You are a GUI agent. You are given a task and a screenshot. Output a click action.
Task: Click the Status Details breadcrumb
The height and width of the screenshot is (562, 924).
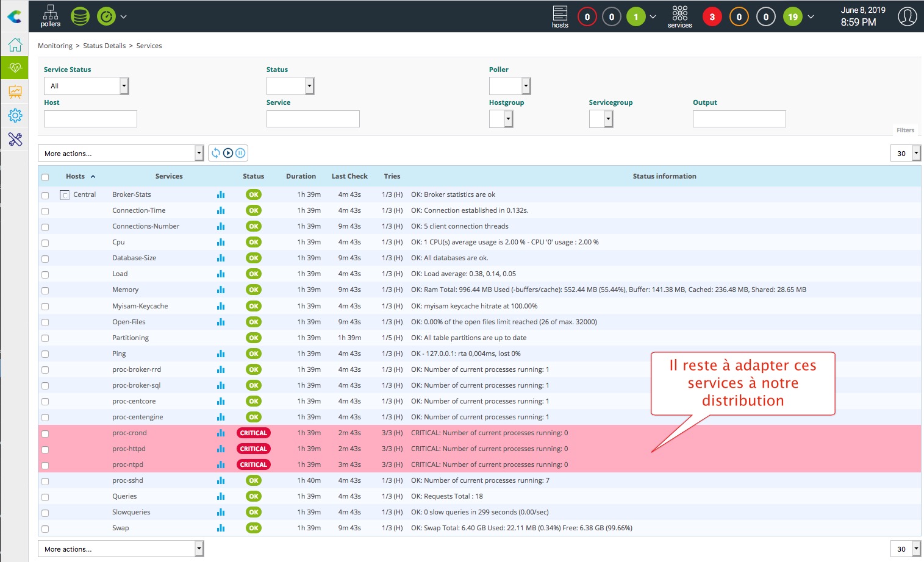(x=104, y=46)
